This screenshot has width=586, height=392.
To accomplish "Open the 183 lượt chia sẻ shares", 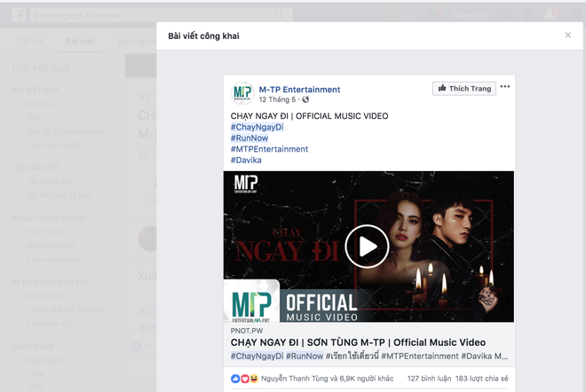I will point(482,379).
